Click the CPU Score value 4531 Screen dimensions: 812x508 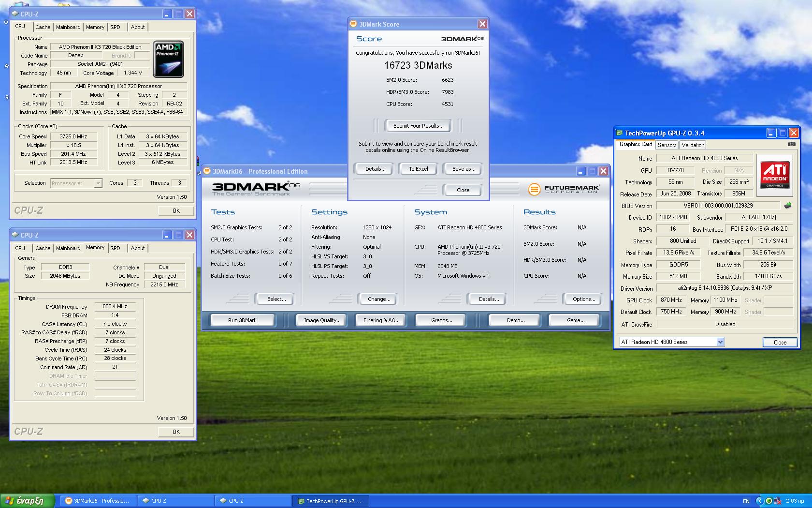click(x=448, y=104)
